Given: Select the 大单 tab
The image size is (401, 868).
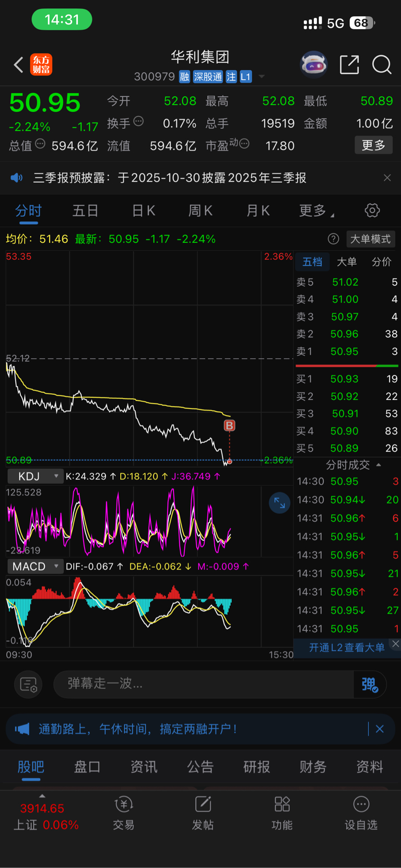Looking at the screenshot, I should pos(347,262).
